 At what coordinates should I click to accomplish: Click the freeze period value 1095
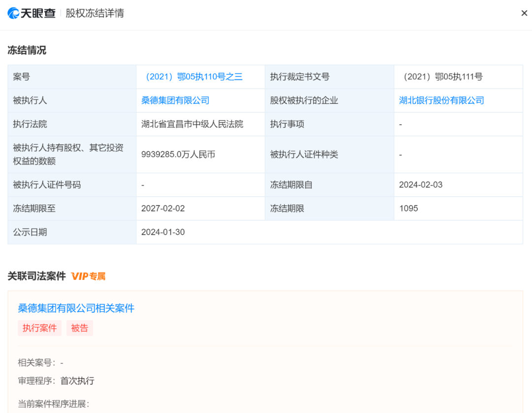408,208
